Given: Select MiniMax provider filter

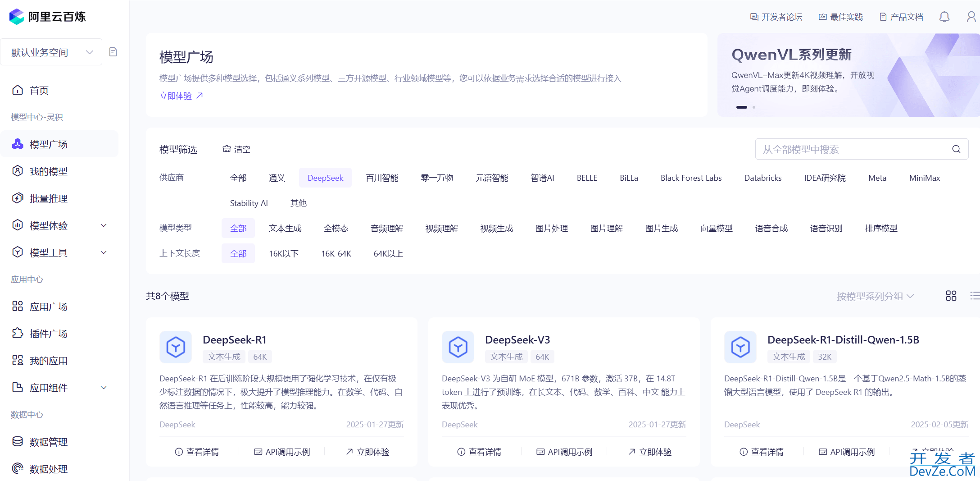Looking at the screenshot, I should (x=925, y=178).
